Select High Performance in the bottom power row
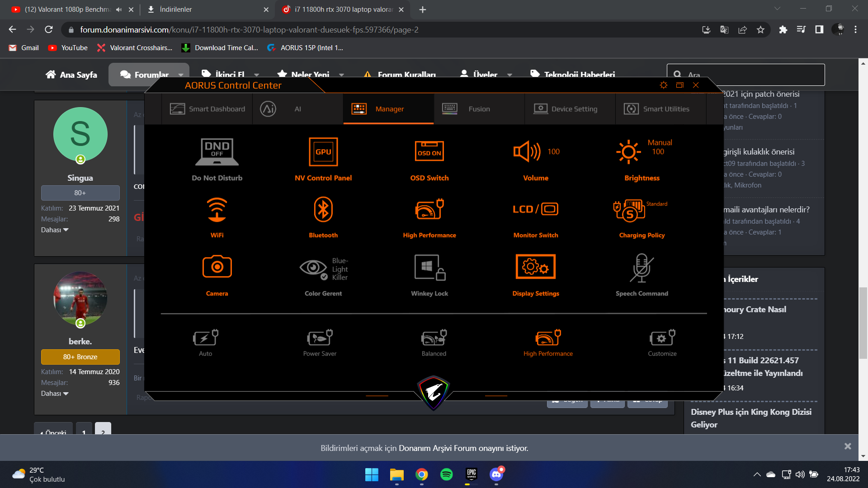The height and width of the screenshot is (488, 868). coord(548,343)
